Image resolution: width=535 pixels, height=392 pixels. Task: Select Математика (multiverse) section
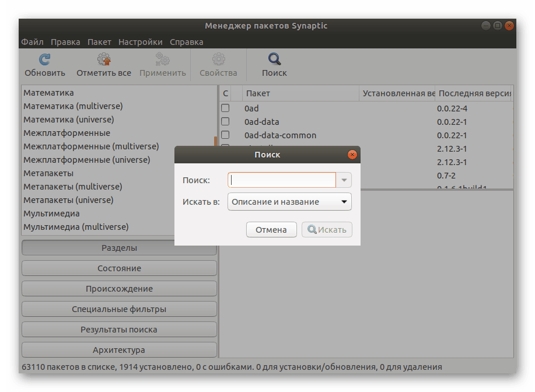[73, 106]
